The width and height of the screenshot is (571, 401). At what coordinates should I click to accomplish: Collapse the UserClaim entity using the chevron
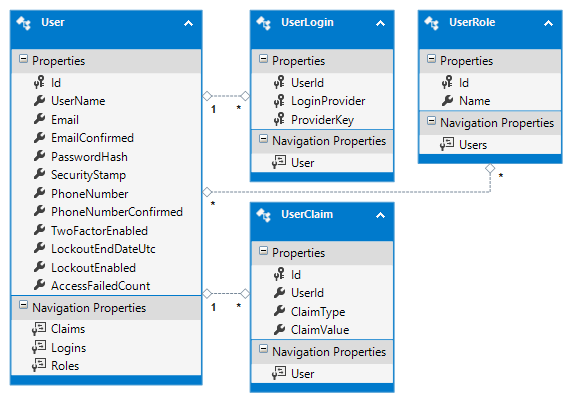(380, 216)
